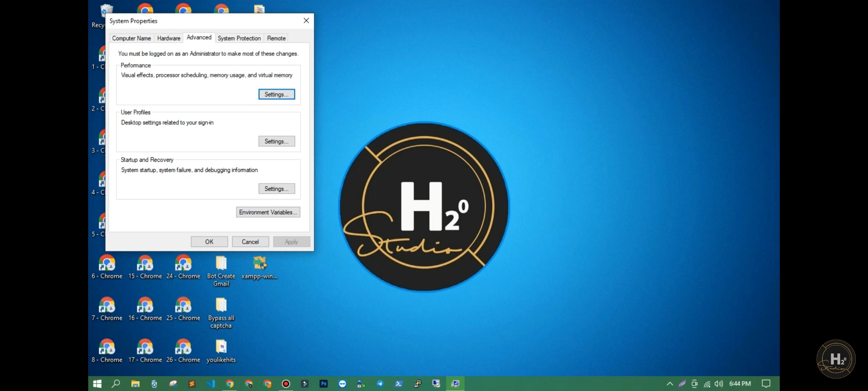Open the Wi-Fi network tray icon
The image size is (868, 391).
(707, 384)
